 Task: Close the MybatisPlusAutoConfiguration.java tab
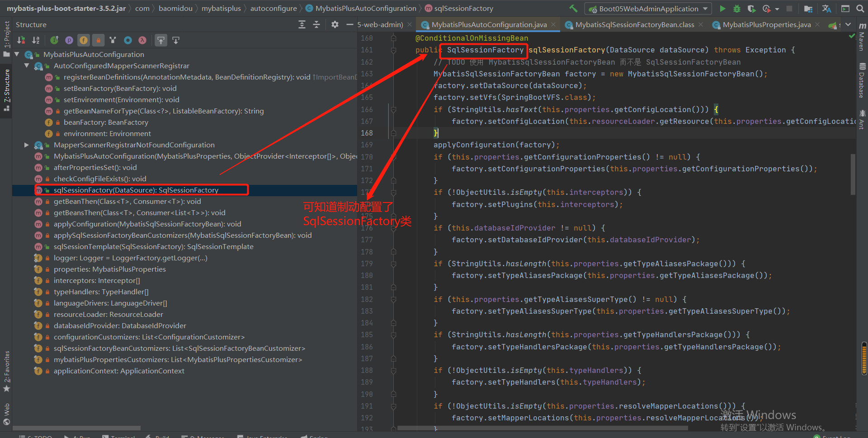(553, 24)
